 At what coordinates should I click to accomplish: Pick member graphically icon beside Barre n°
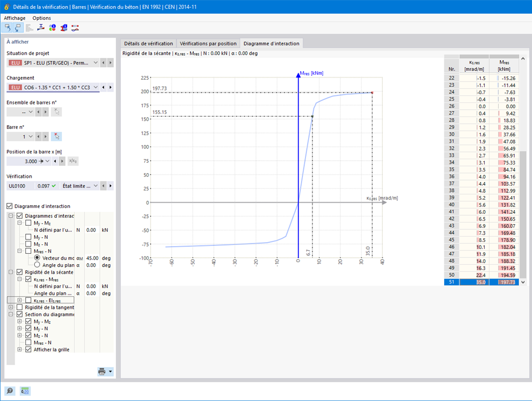[x=56, y=136]
